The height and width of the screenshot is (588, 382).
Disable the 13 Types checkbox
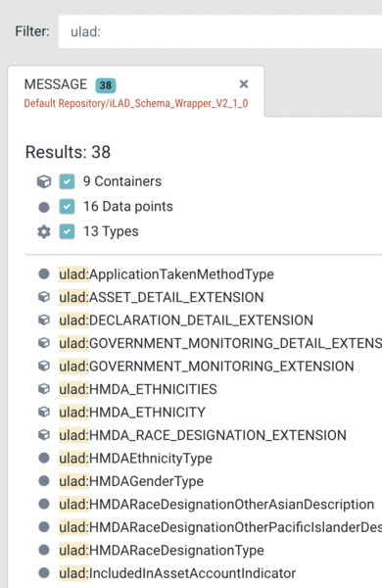coord(67,231)
